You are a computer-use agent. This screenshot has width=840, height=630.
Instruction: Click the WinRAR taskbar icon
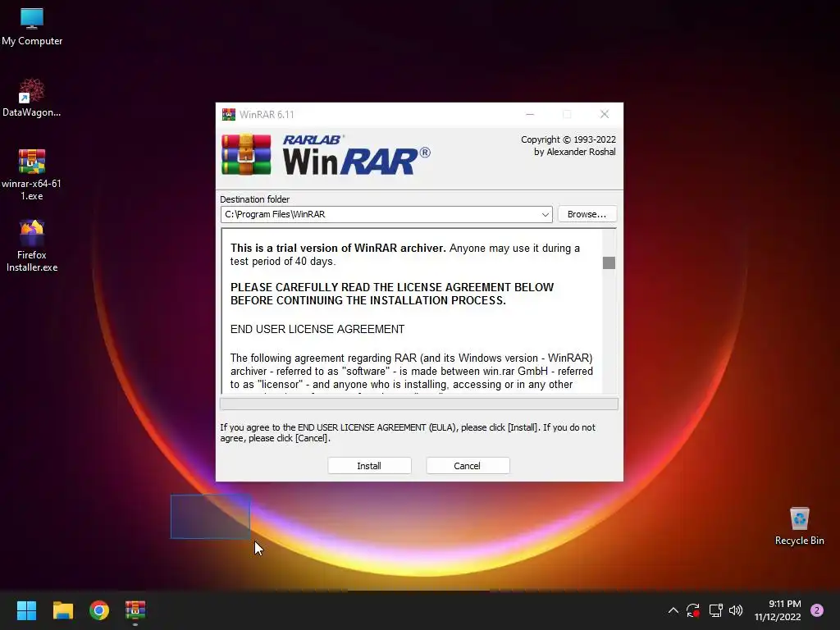pos(135,610)
